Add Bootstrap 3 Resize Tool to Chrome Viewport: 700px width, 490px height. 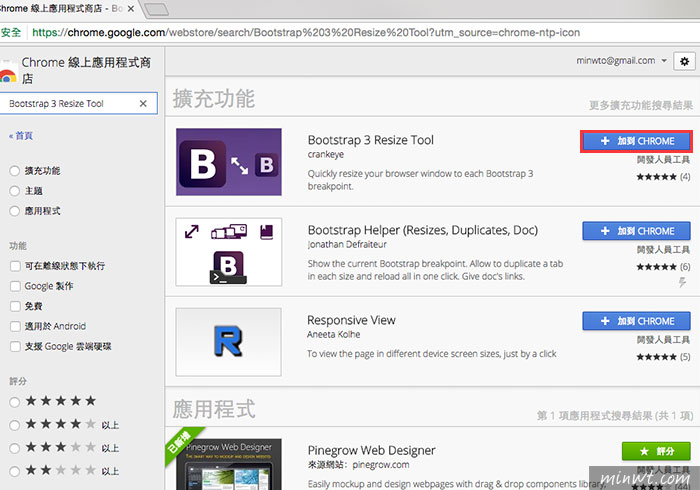[636, 141]
